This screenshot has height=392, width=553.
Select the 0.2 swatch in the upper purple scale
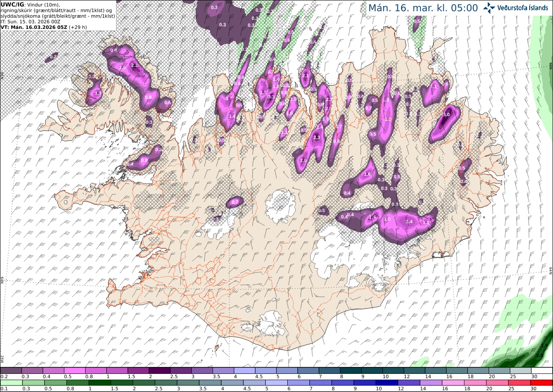point(11,370)
